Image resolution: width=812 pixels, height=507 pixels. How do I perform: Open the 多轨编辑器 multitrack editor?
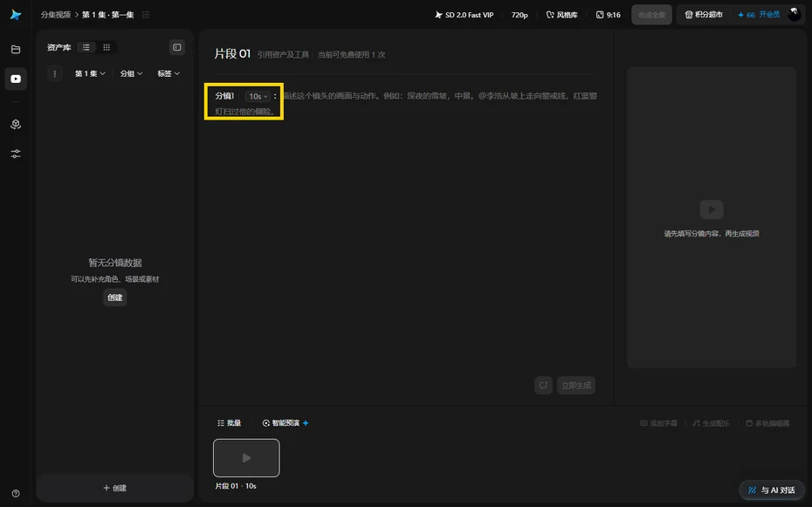pos(767,423)
